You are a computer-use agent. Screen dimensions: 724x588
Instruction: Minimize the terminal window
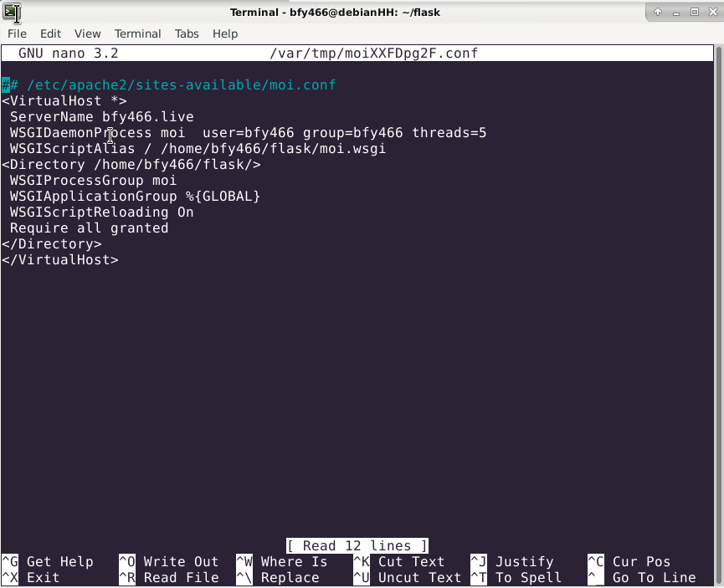675,12
